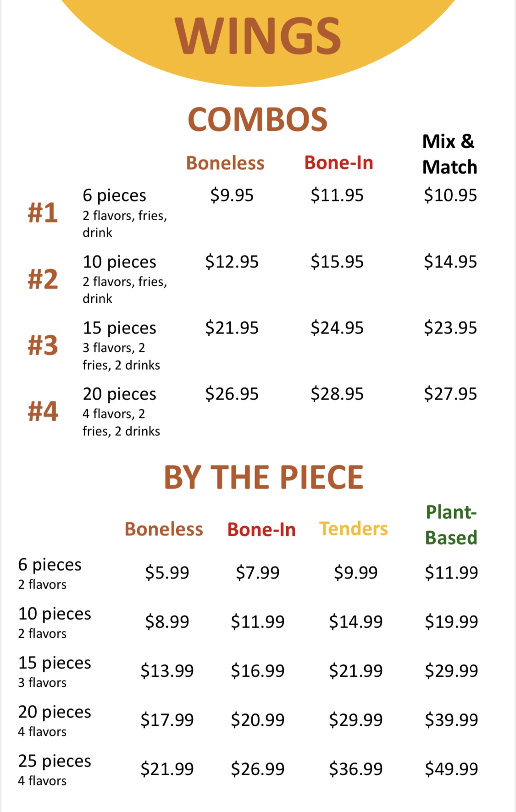516x812 pixels.
Task: Select the $23.95 Mix & Match price
Action: (450, 328)
